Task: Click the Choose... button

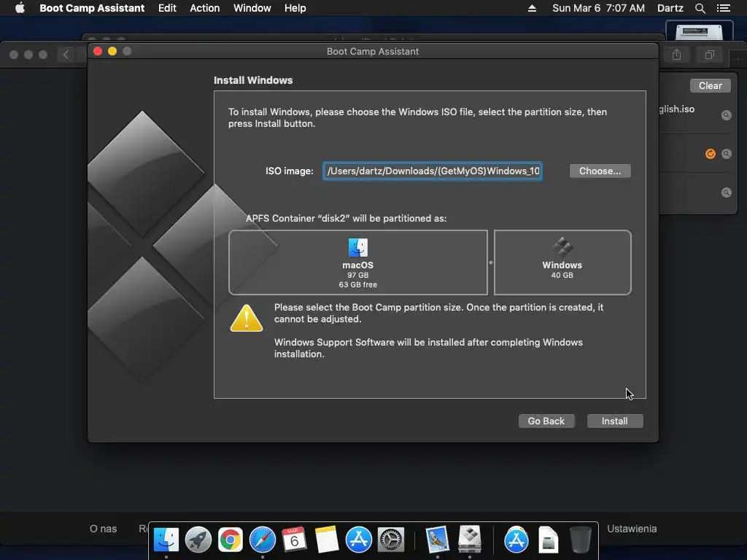Action: (600, 171)
